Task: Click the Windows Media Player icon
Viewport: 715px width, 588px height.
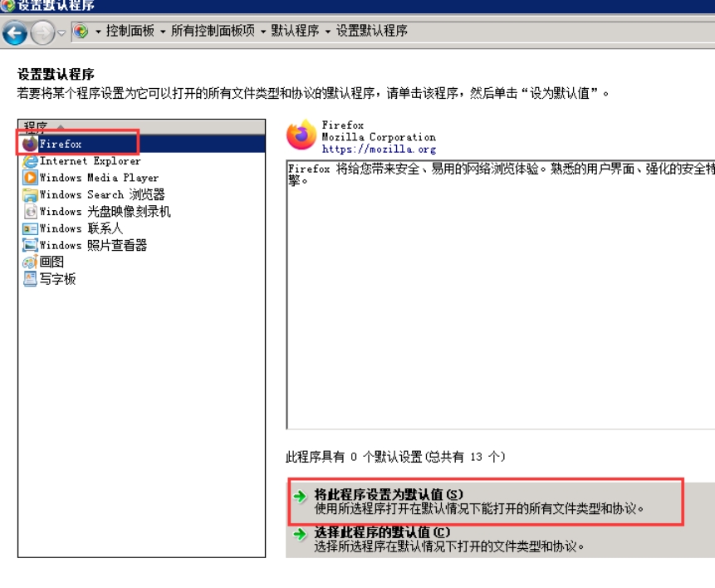Action: 30,178
